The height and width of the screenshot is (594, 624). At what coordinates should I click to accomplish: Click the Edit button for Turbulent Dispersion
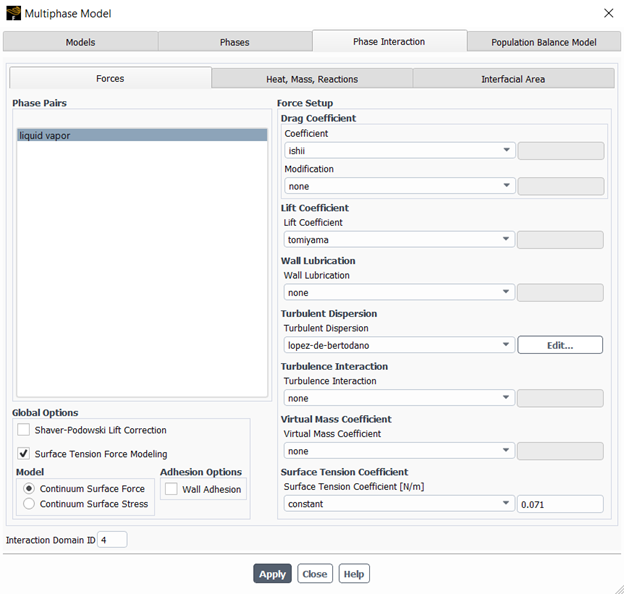point(560,345)
